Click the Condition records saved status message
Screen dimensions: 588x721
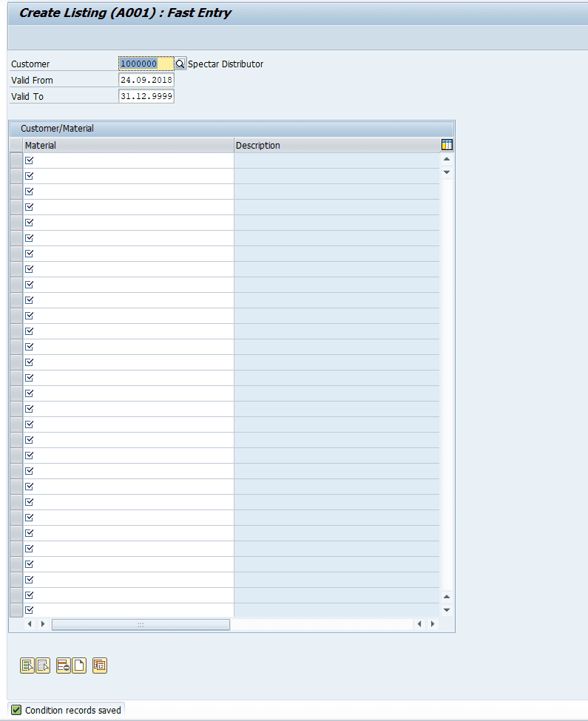coord(73,710)
